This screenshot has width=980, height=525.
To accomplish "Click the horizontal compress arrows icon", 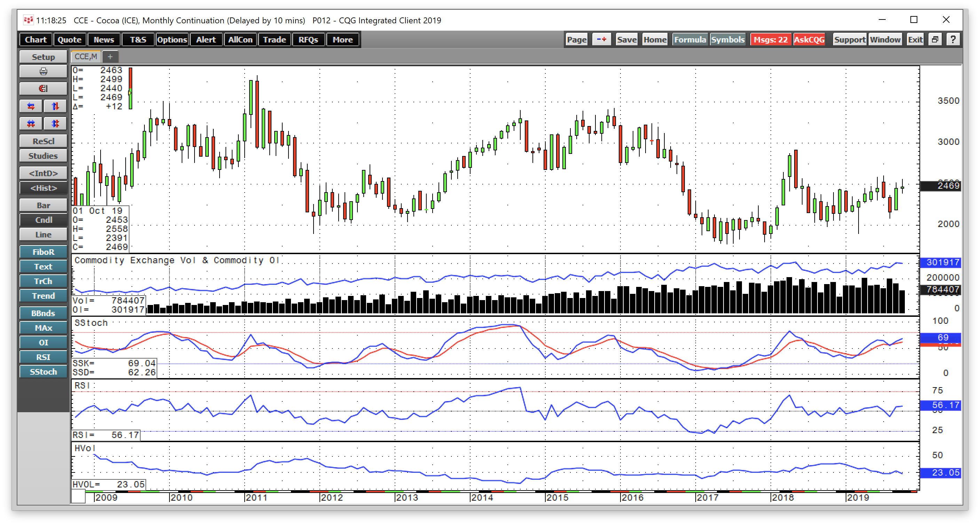I will pos(30,123).
